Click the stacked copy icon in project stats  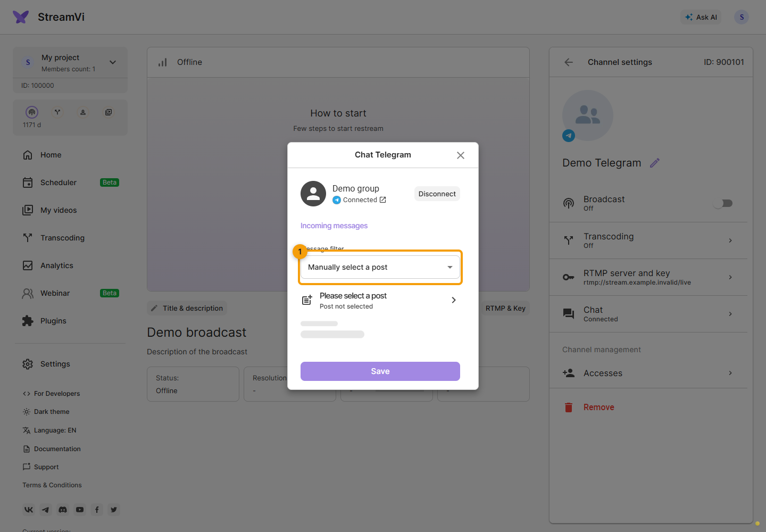109,112
